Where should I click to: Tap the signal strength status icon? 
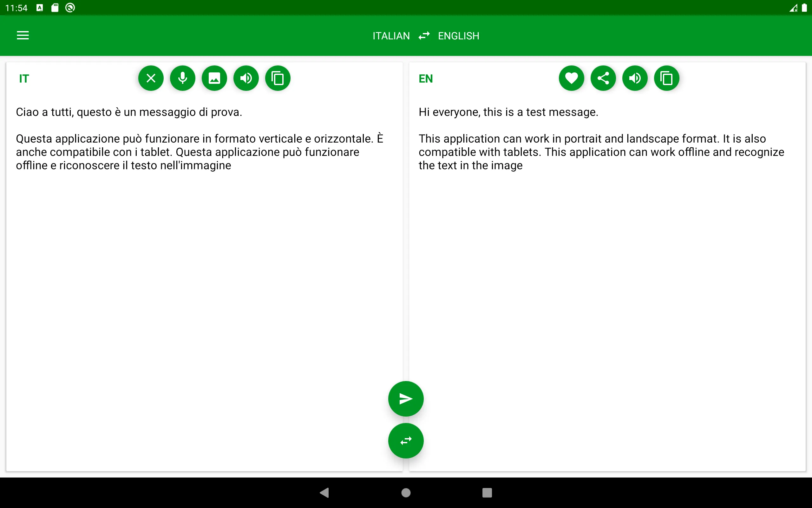coord(794,8)
